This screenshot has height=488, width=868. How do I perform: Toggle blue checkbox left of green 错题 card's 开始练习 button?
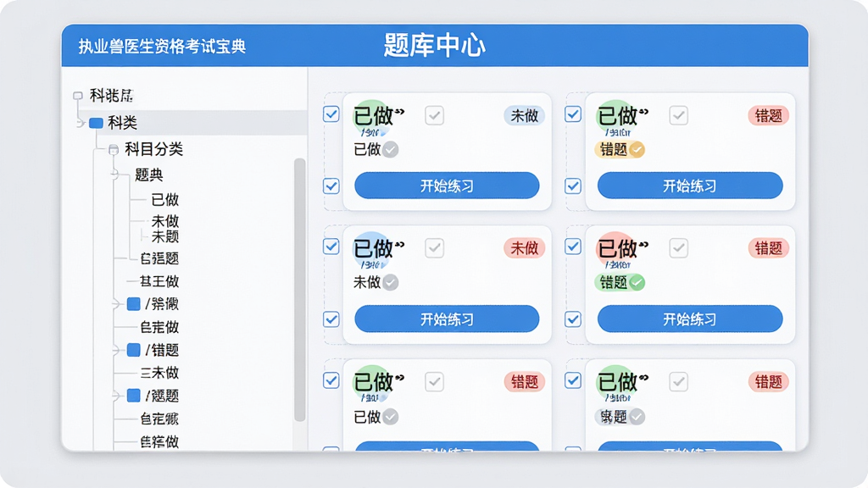coord(573,319)
